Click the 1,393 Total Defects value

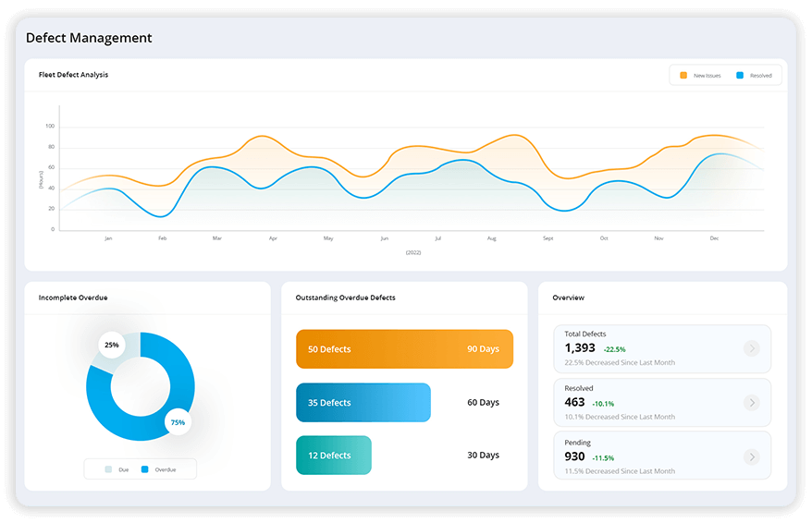[x=580, y=348]
